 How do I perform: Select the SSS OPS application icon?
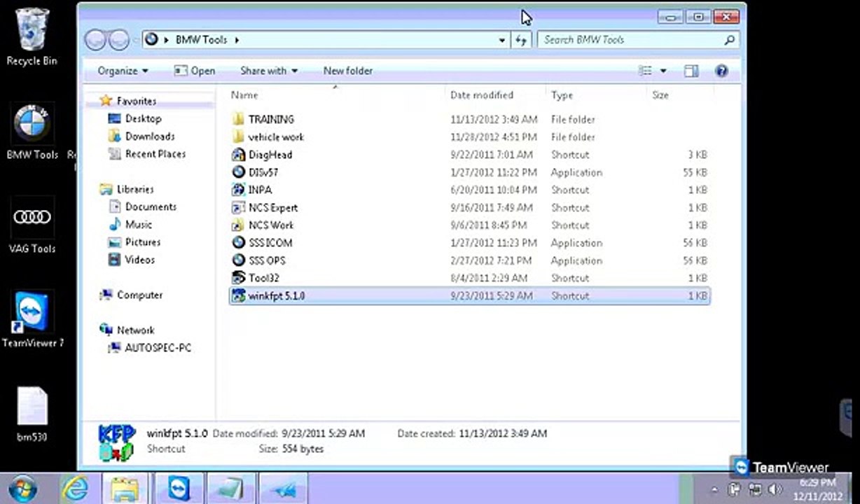point(238,260)
